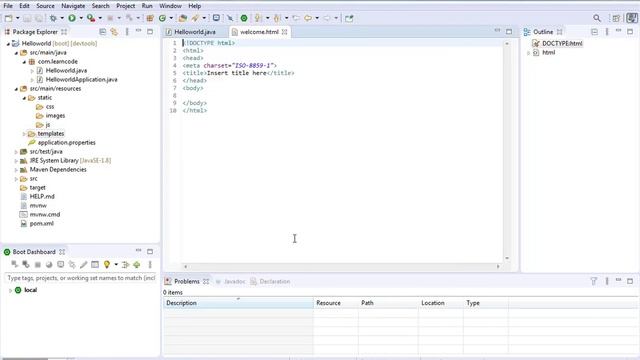
Task: Select the welcome.html editor tab
Action: click(259, 32)
